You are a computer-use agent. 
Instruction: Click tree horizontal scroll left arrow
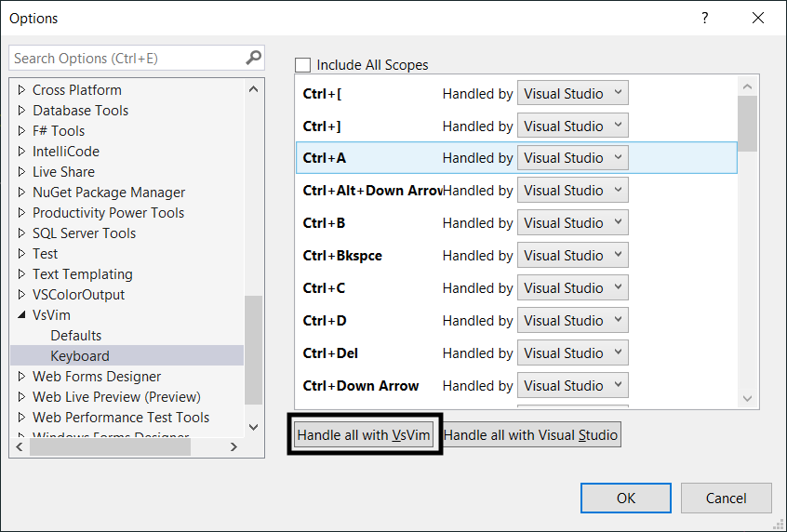click(20, 446)
